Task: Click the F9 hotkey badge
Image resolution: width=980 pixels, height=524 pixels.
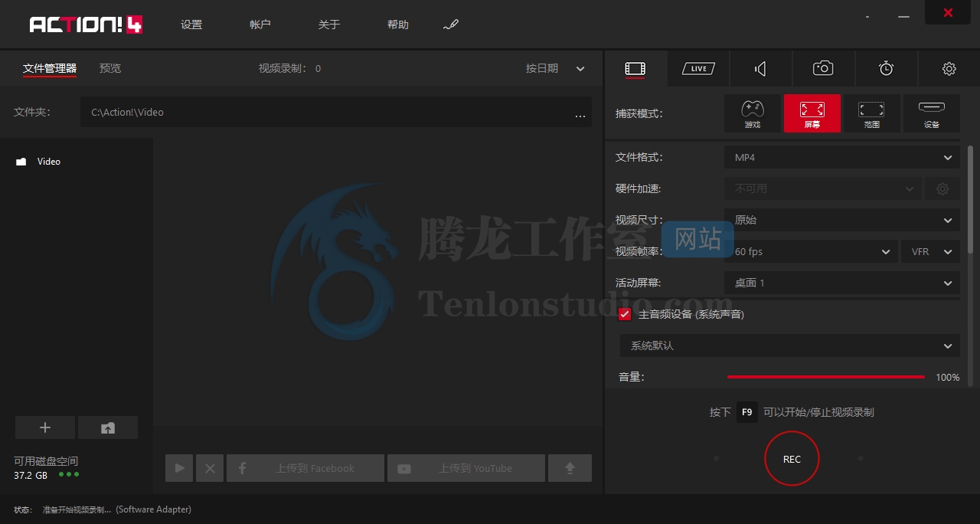Action: pos(747,412)
